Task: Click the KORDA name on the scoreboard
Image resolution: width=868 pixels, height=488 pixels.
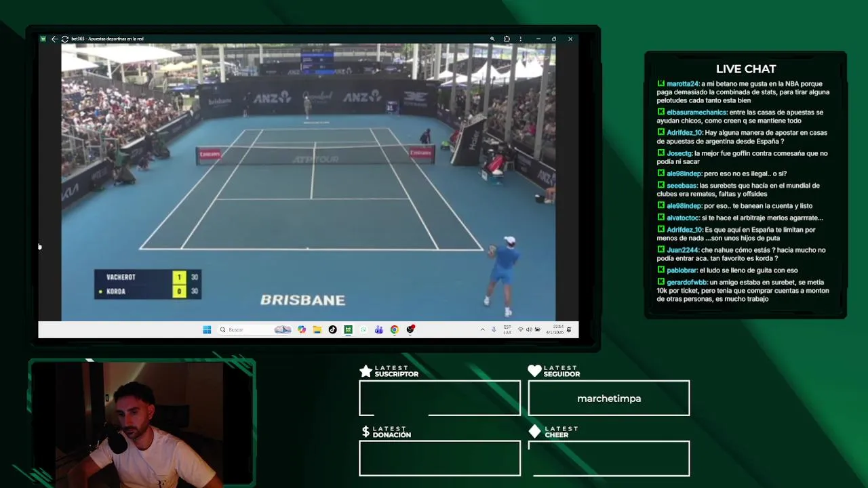Action: click(116, 291)
